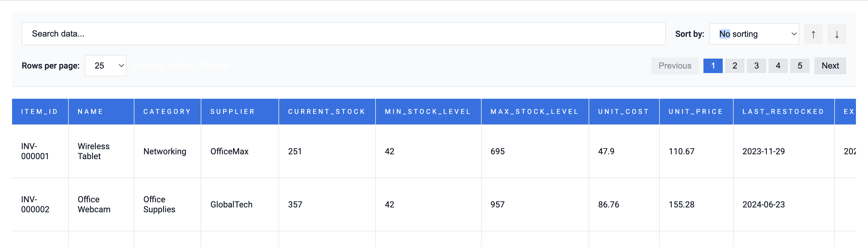Open the Sort by dropdown

pyautogui.click(x=754, y=34)
